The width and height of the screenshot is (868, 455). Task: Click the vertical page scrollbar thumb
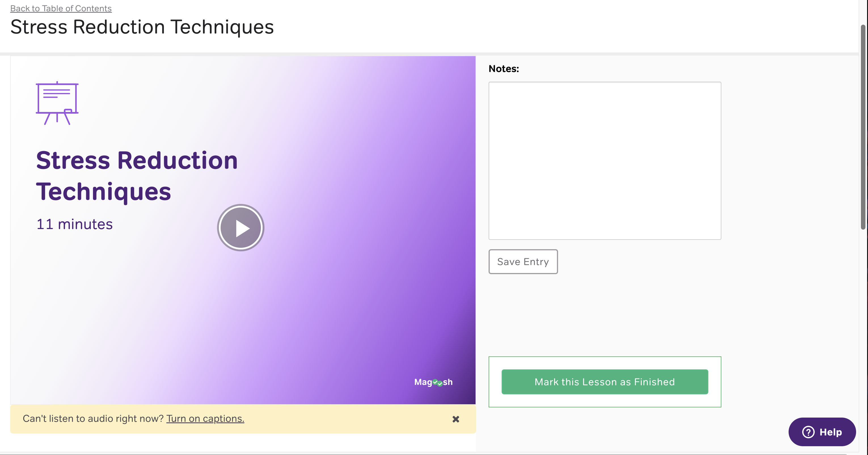point(863,128)
